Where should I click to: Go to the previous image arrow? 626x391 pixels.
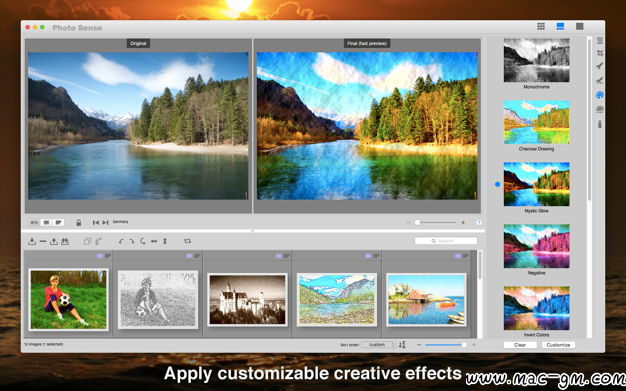(96, 222)
